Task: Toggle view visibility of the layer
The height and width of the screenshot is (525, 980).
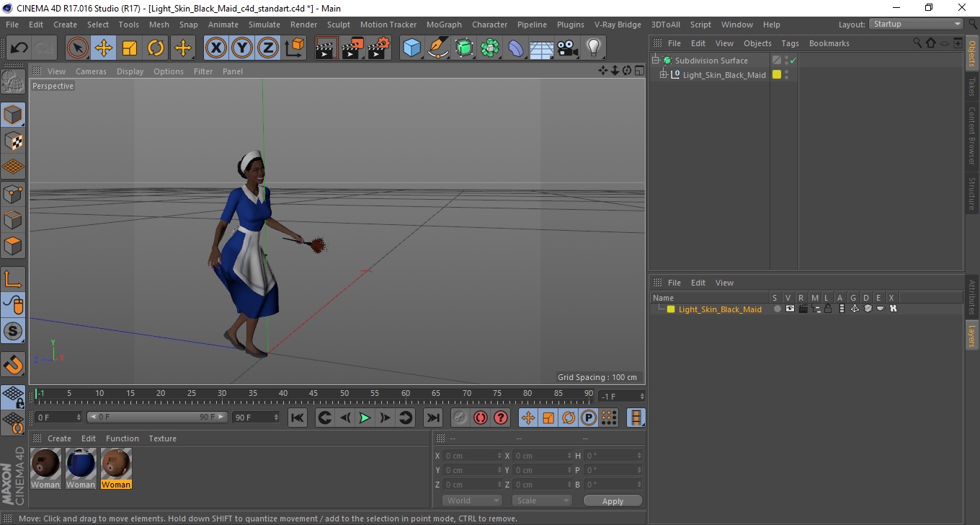Action: [x=790, y=309]
